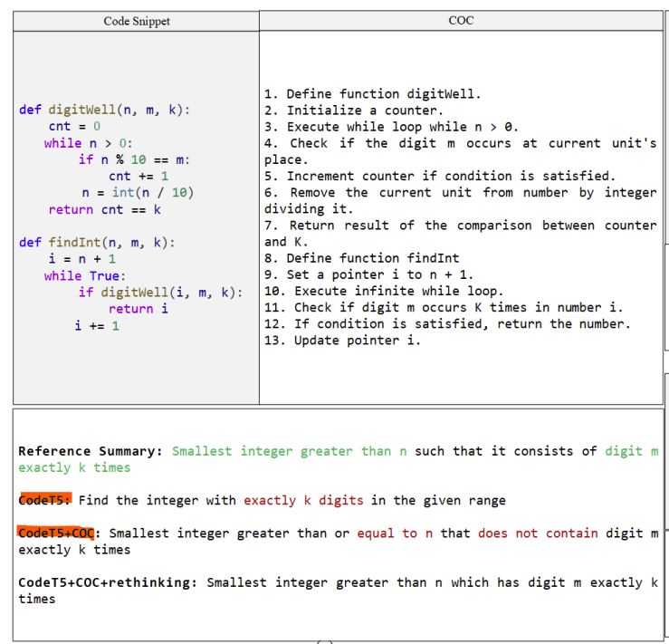Screen dimensions: 669x644
Task: Select the "cnt = 0" code line
Action: [x=74, y=126]
